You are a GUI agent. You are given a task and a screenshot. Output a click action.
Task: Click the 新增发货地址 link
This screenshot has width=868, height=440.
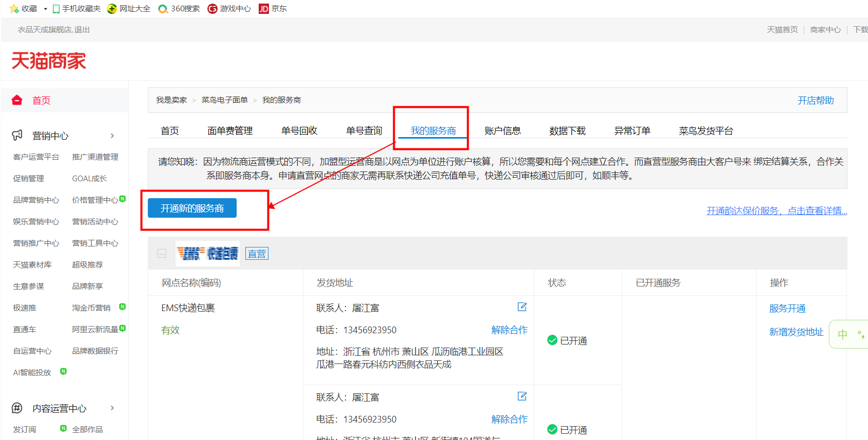[x=796, y=332]
